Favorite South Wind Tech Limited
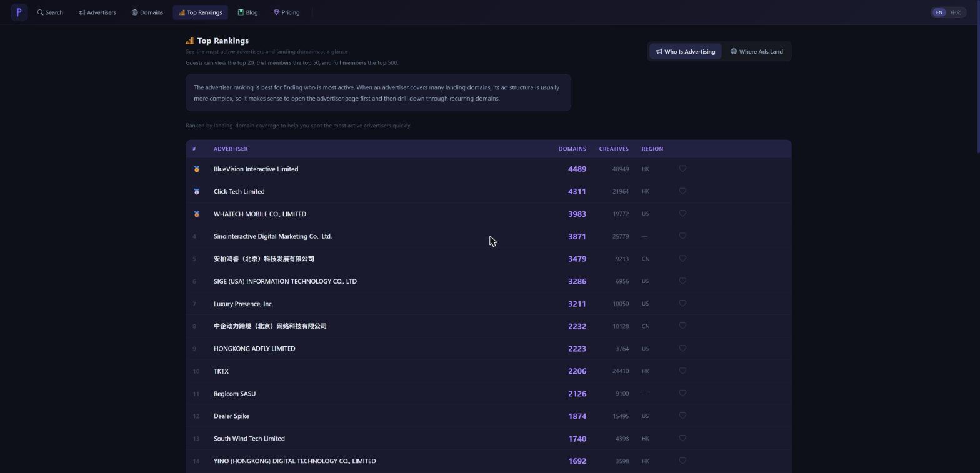This screenshot has height=473, width=980. (682, 439)
